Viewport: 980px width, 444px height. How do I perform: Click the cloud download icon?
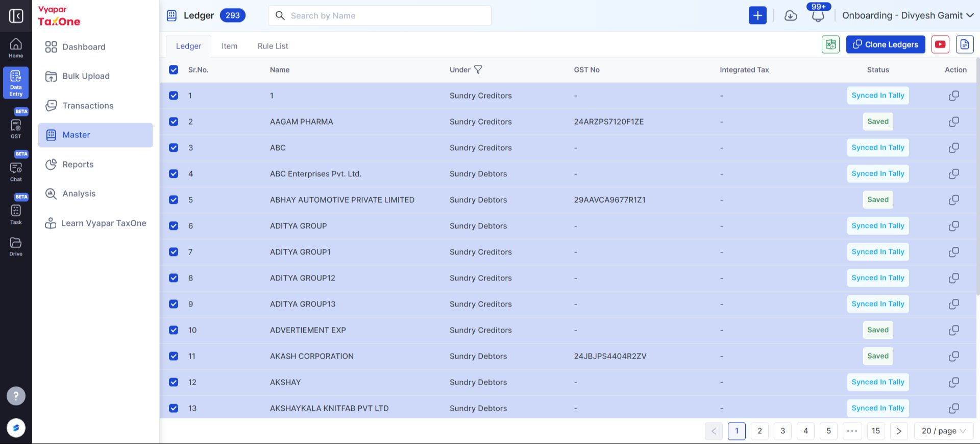pos(791,15)
